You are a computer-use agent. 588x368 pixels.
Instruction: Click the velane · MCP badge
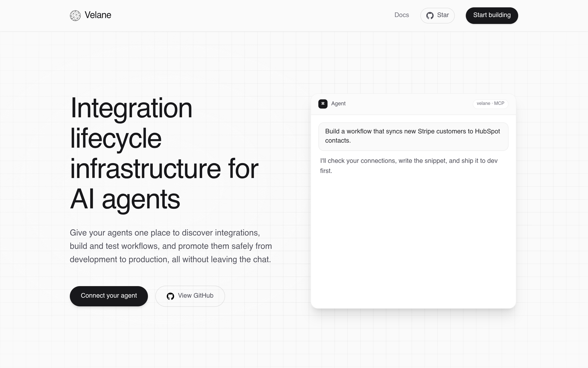coord(490,104)
